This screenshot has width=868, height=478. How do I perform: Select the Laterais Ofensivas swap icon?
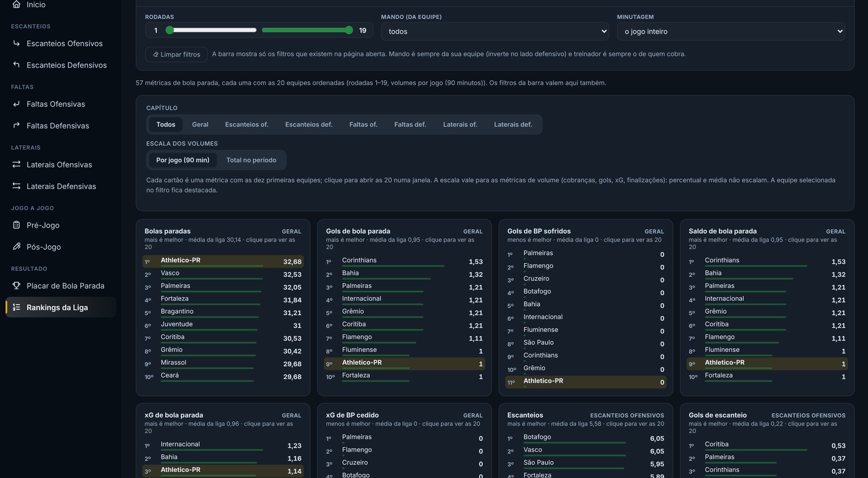[x=16, y=165]
